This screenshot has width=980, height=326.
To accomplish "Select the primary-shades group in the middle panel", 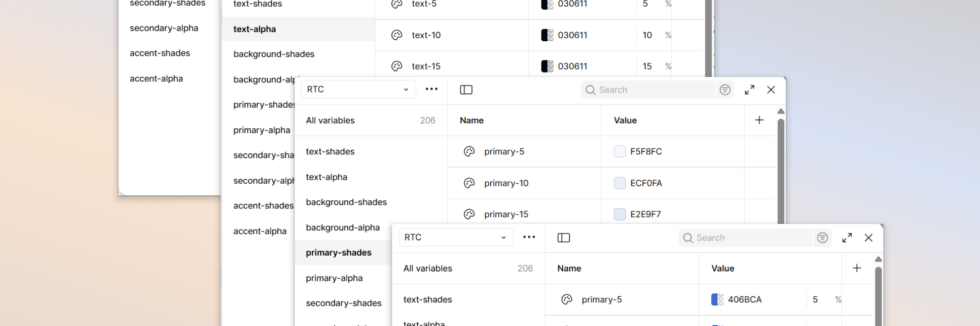I will pyautogui.click(x=339, y=253).
